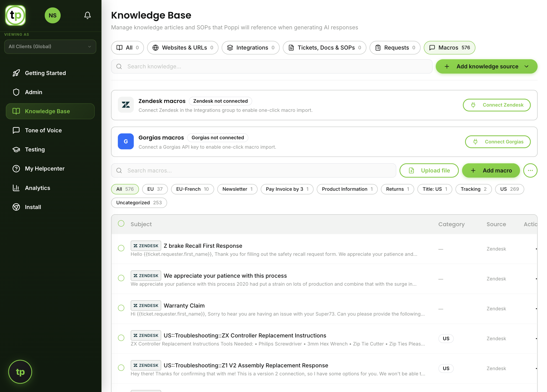Switch to Tickets, Docs & SOPs tab

tap(324, 48)
